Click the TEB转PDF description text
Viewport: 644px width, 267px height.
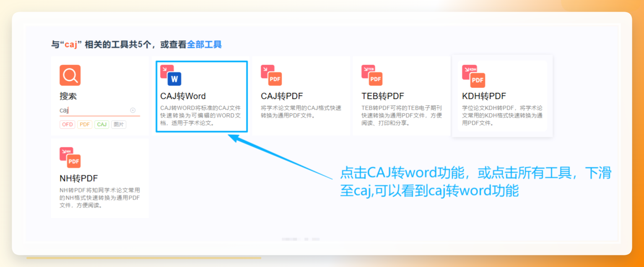pos(402,116)
